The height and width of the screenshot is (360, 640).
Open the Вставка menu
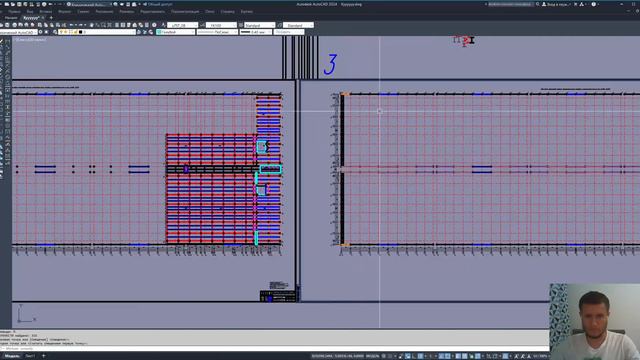click(x=46, y=11)
